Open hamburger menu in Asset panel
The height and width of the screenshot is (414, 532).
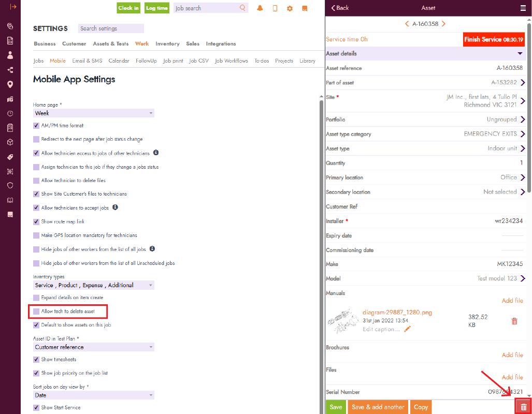(x=523, y=8)
